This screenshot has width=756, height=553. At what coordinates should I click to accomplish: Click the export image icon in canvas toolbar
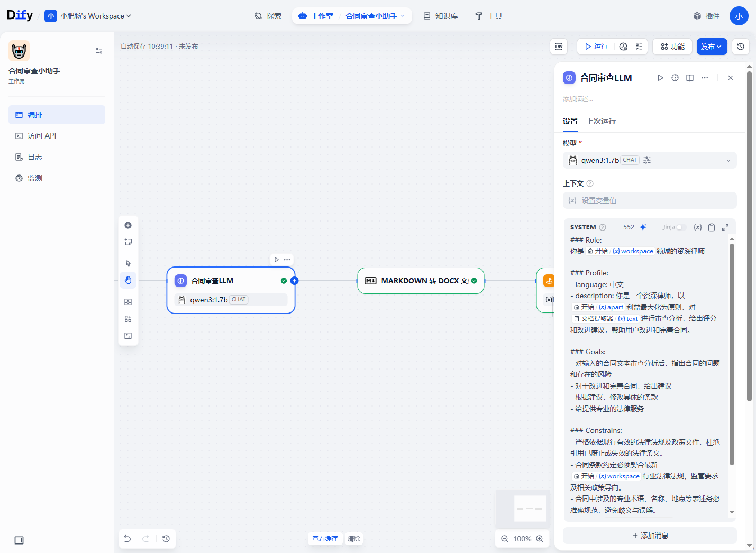pos(128,302)
